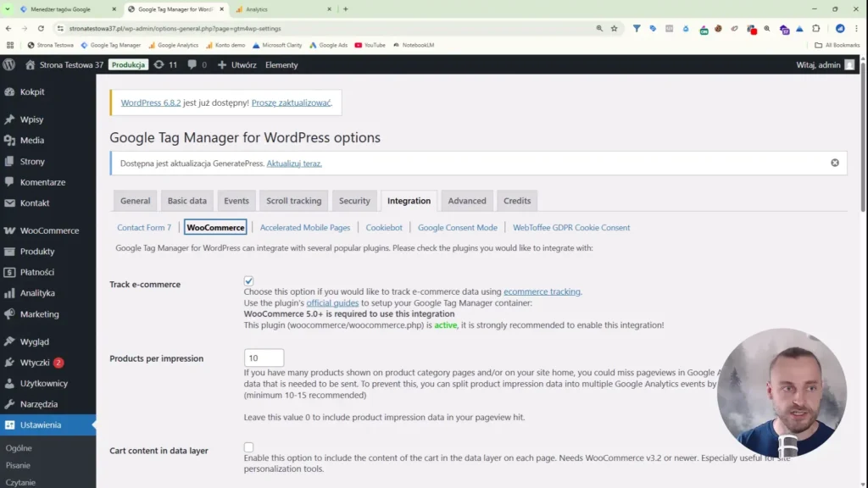Open the browser extensions puzzle icon
This screenshot has width=868, height=488.
[816, 28]
